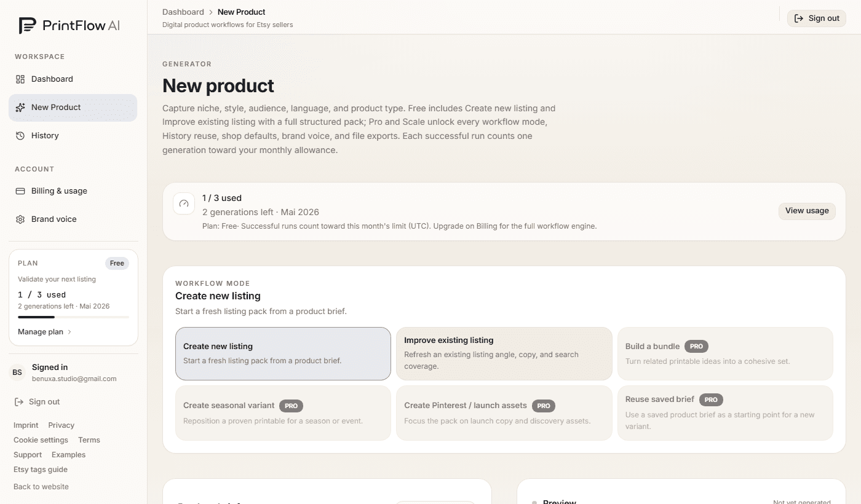861x504 pixels.
Task: Open the Support link
Action: tap(28, 455)
